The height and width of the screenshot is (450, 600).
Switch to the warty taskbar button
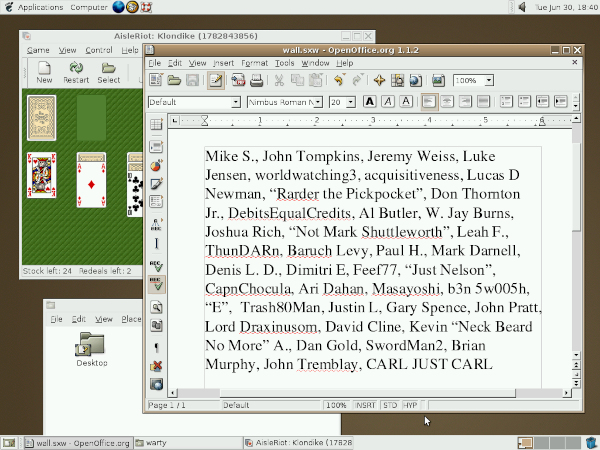click(188, 443)
